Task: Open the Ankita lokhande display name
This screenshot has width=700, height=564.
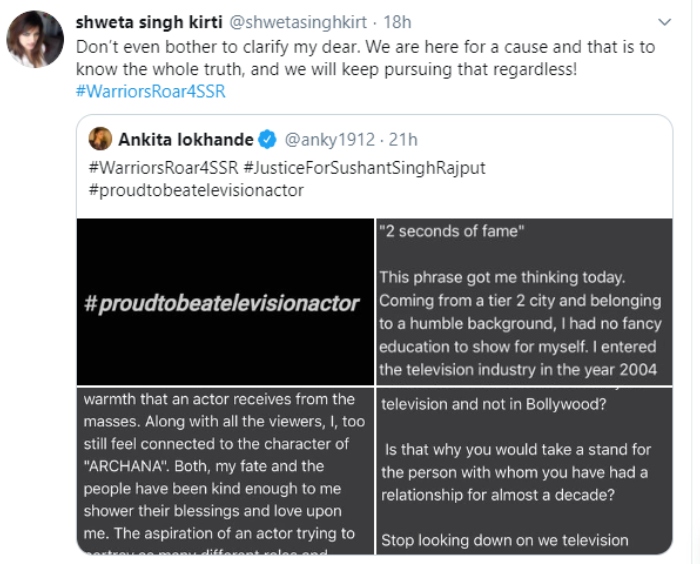Action: point(185,138)
